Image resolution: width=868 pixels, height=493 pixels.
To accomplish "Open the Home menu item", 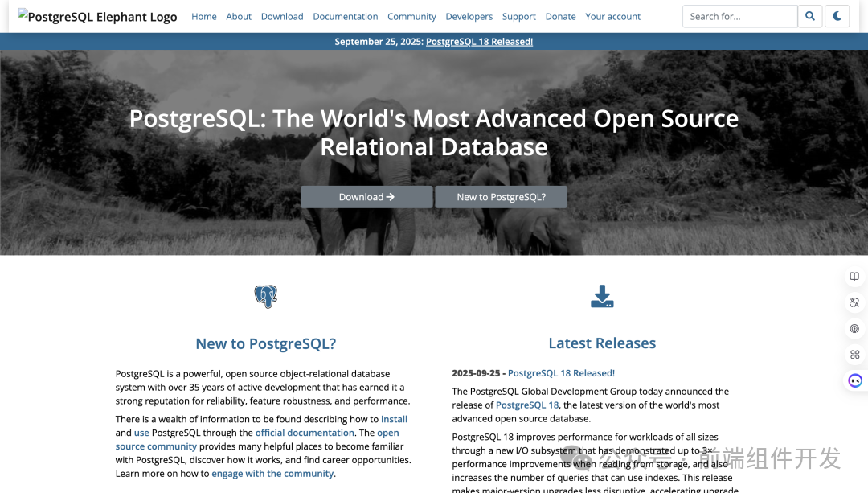I will (x=203, y=17).
